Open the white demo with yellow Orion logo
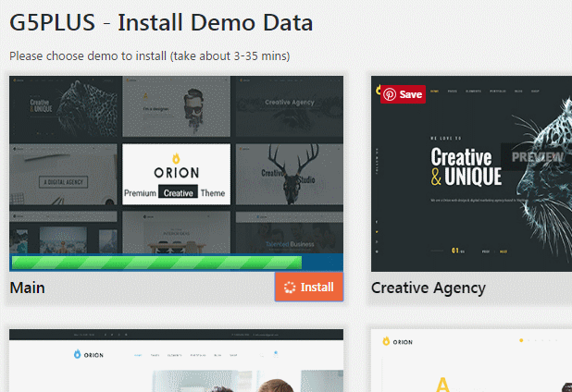The height and width of the screenshot is (392, 572). point(471,361)
